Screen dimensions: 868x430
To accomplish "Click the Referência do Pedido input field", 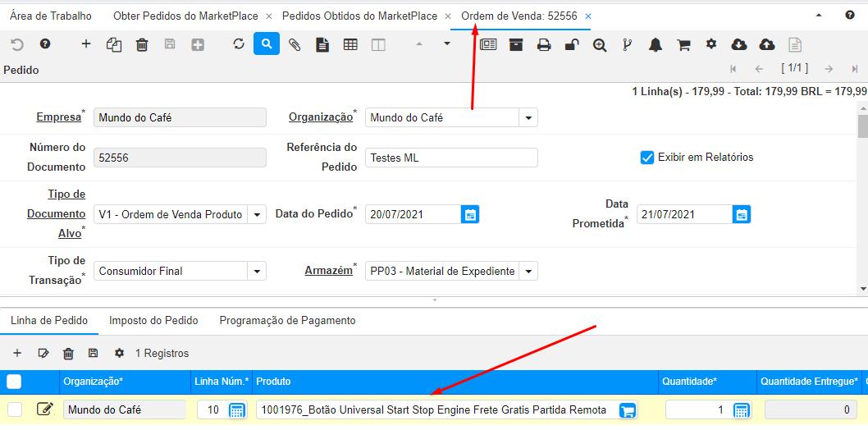I will point(451,158).
